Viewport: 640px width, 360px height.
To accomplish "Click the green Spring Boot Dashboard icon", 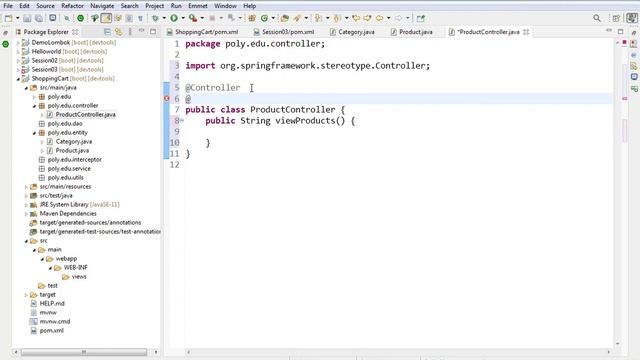I will click(x=80, y=18).
